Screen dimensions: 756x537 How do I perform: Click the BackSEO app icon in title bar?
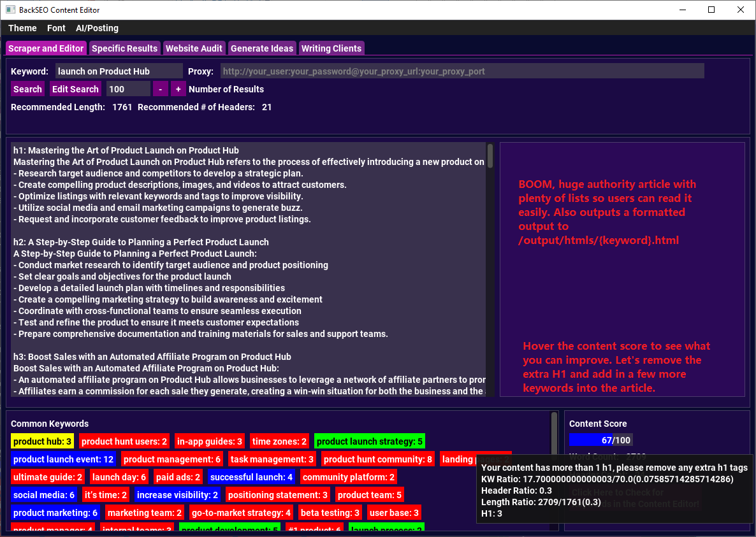pyautogui.click(x=10, y=10)
